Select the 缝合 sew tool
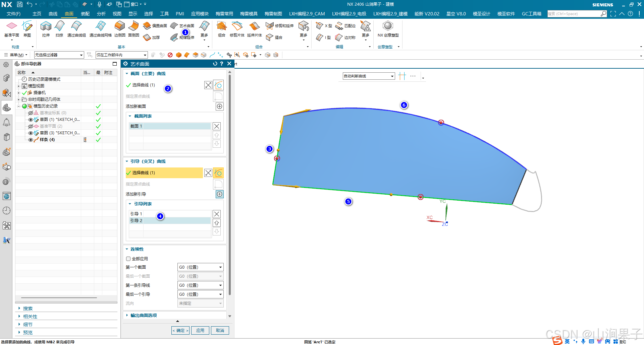Screen dimensions: 644x345 [x=274, y=38]
